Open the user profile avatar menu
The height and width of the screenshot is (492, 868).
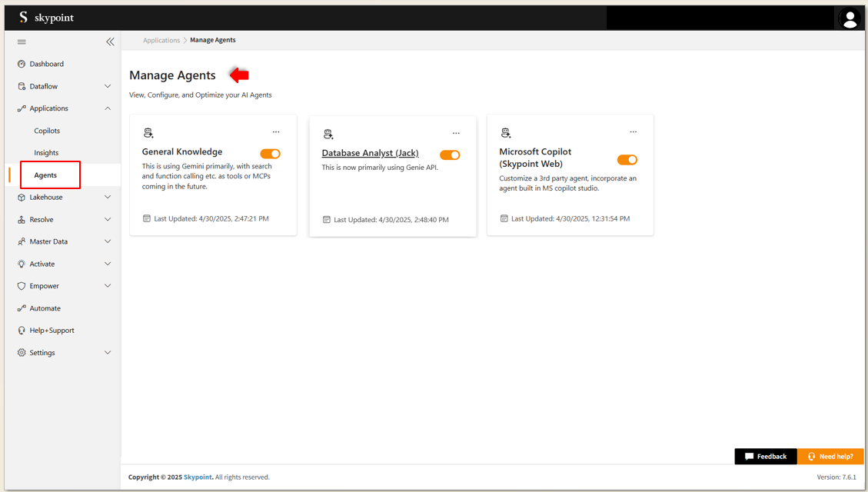[x=850, y=18]
